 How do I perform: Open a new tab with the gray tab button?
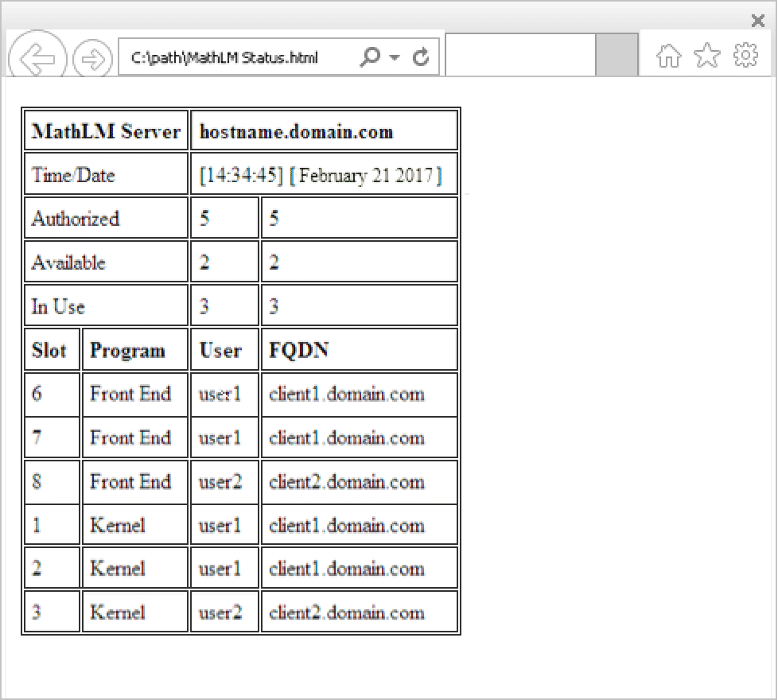tap(617, 55)
